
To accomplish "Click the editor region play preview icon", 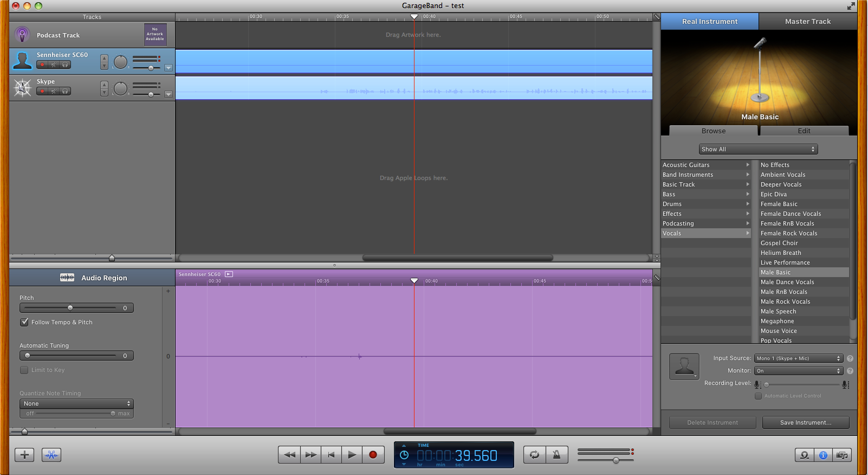I will (229, 274).
